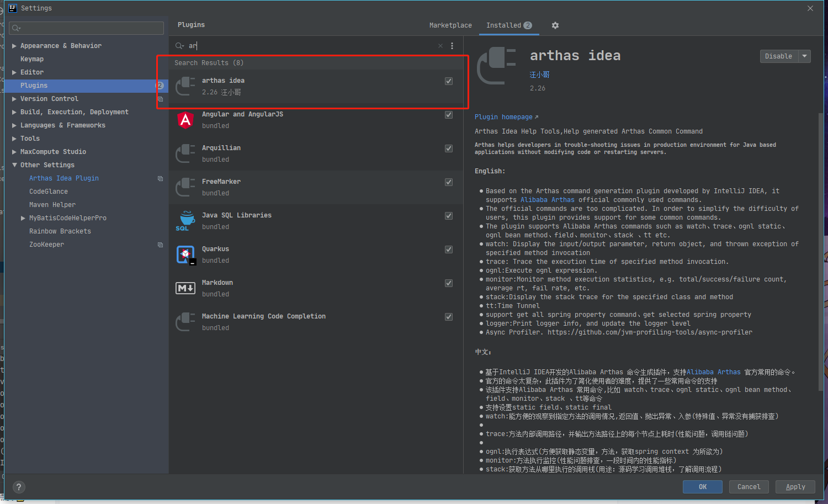Open the plugin author 汪小哥 link
Viewport: 828px width, 504px height.
539,75
